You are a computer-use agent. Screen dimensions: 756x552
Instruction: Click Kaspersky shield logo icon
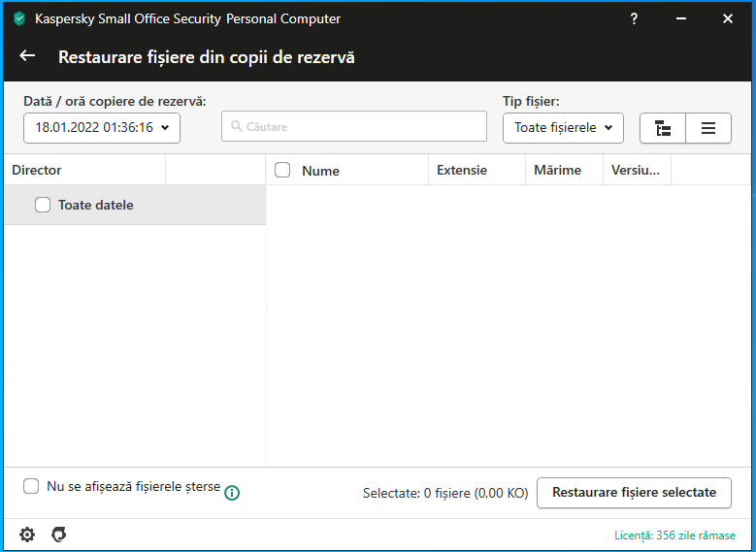(x=19, y=18)
